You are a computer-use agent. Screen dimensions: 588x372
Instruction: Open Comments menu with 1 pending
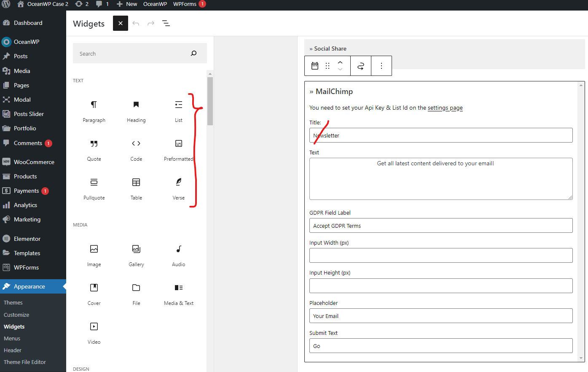(x=33, y=143)
